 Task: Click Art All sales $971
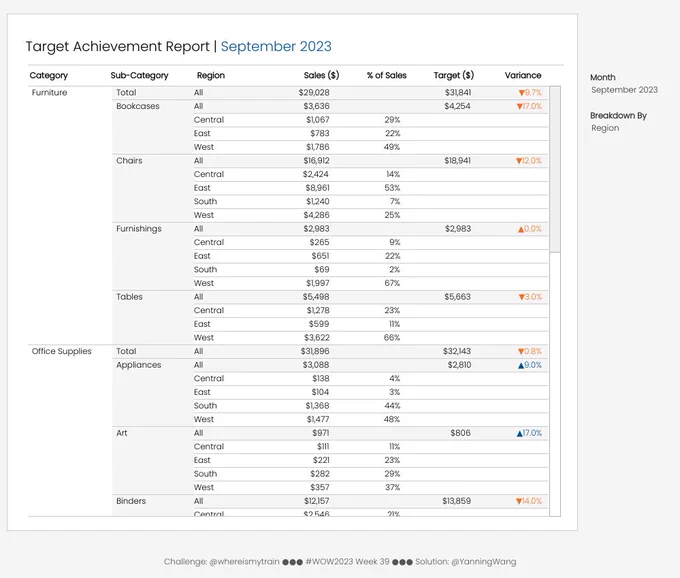(320, 433)
